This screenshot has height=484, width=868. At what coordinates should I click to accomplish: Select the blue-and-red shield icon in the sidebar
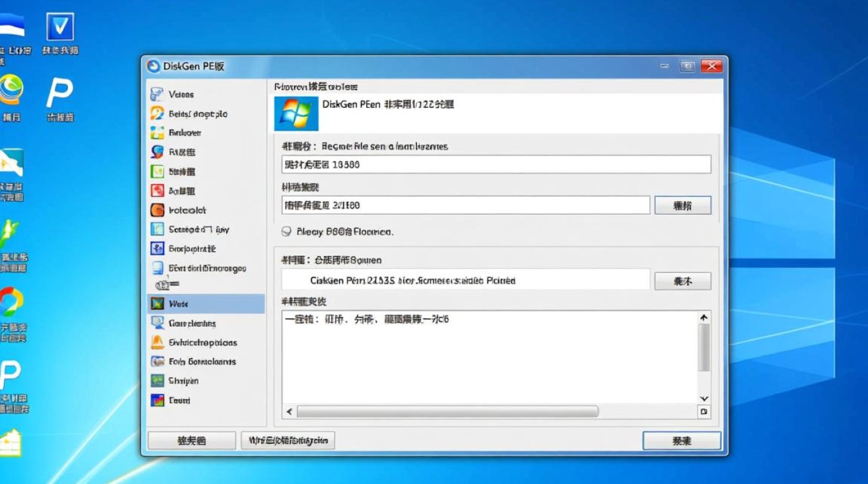(157, 152)
